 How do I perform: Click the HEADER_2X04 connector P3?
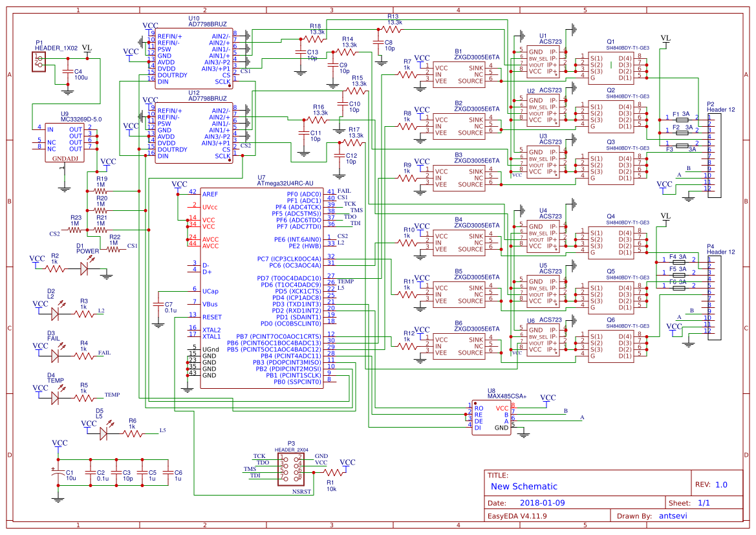(291, 469)
